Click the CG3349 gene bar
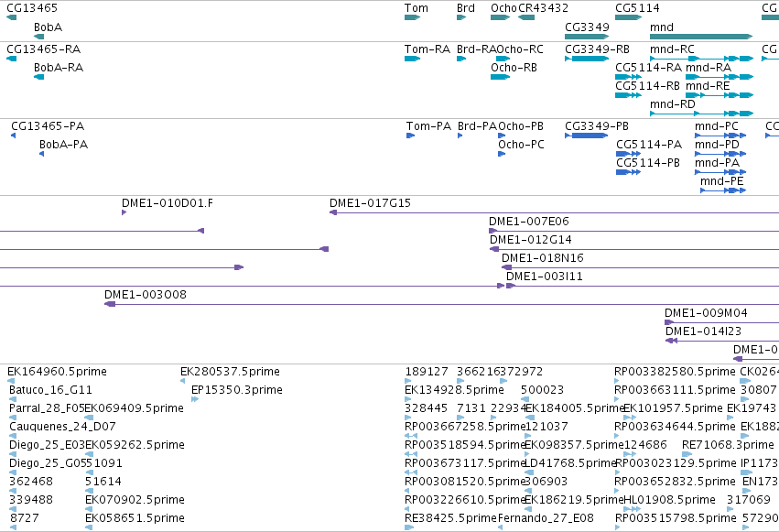 (x=587, y=37)
